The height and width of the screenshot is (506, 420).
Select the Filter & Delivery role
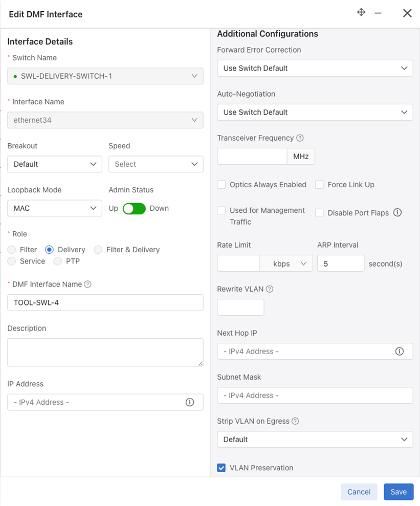(x=98, y=250)
